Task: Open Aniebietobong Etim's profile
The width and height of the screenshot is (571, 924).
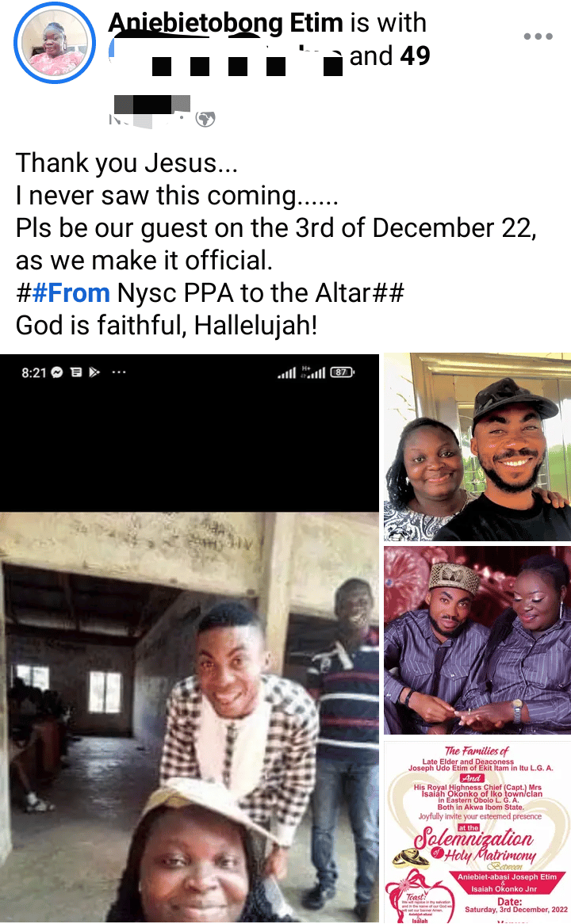Action: [225, 23]
